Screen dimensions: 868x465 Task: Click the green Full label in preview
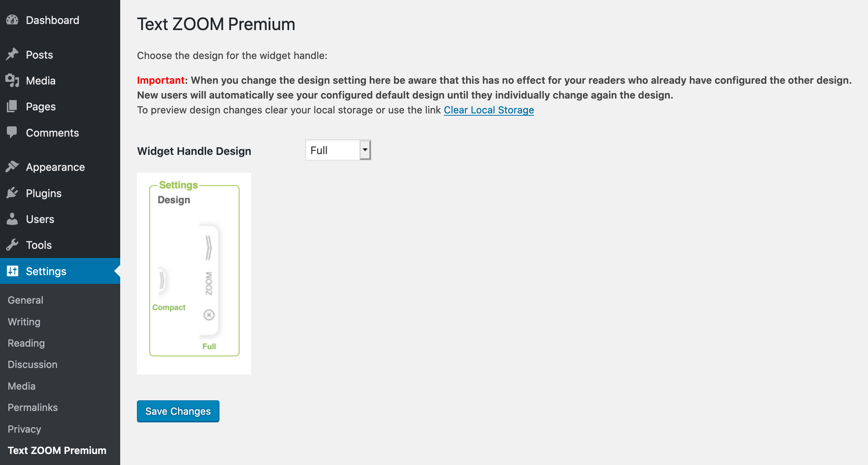pyautogui.click(x=209, y=346)
